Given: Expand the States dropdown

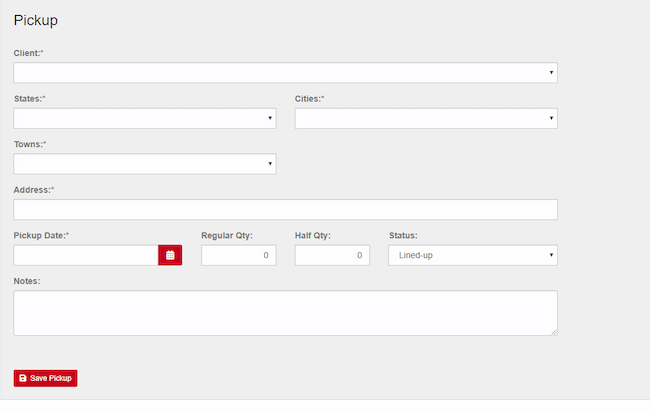Looking at the screenshot, I should coord(145,118).
